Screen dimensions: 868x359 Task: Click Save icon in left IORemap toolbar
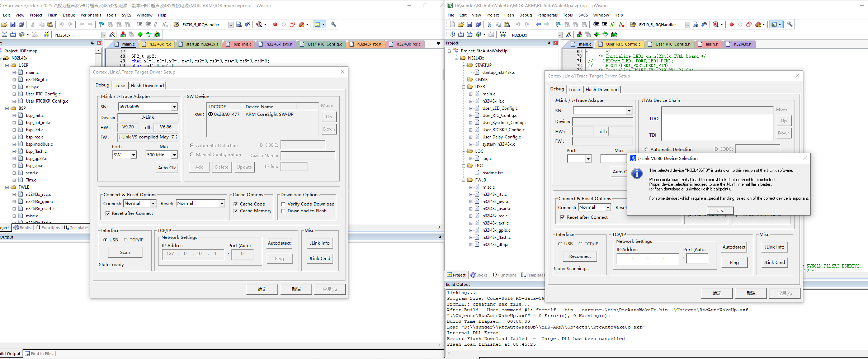click(13, 24)
